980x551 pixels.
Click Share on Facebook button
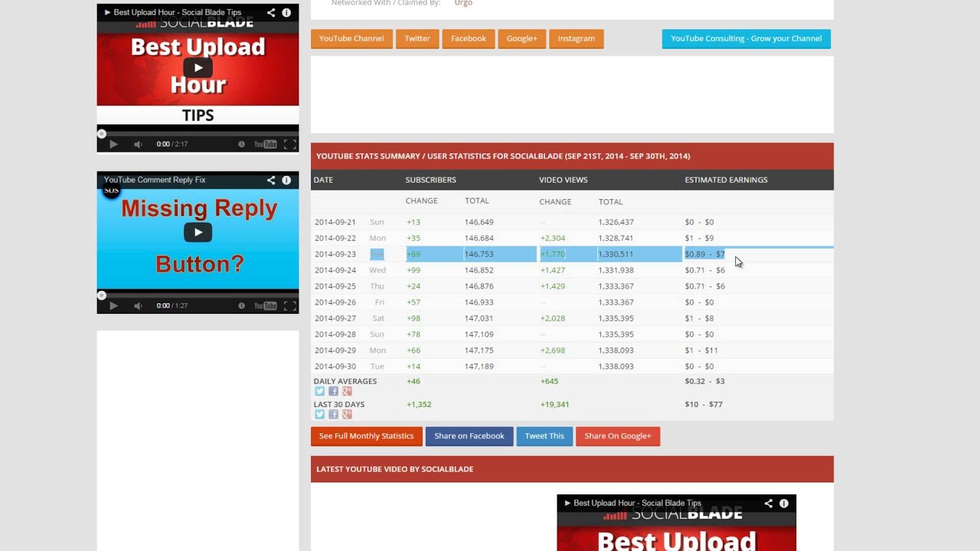(x=469, y=436)
